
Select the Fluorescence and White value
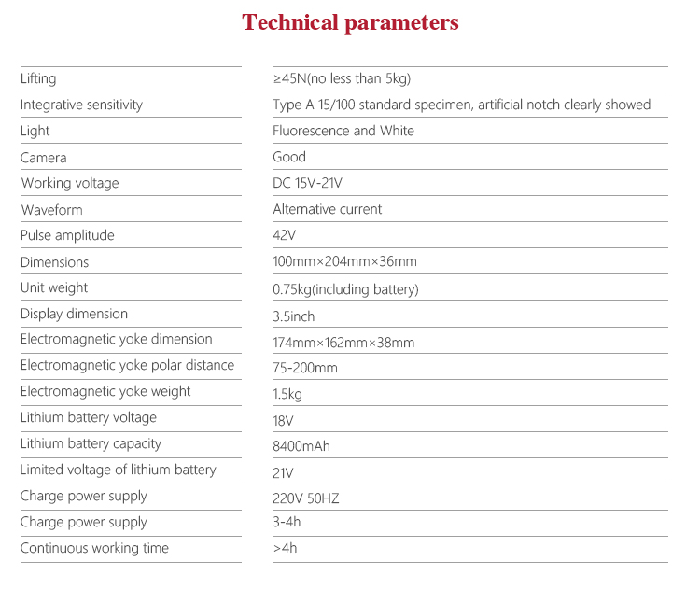pyautogui.click(x=343, y=131)
